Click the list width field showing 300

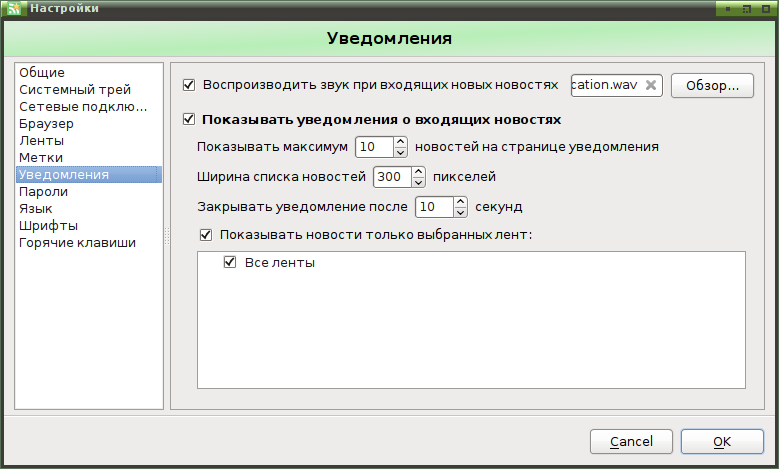[x=392, y=177]
